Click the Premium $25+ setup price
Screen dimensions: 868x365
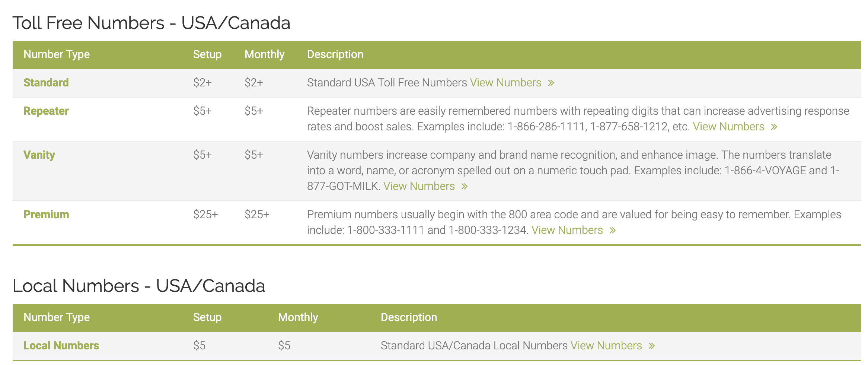coord(205,215)
